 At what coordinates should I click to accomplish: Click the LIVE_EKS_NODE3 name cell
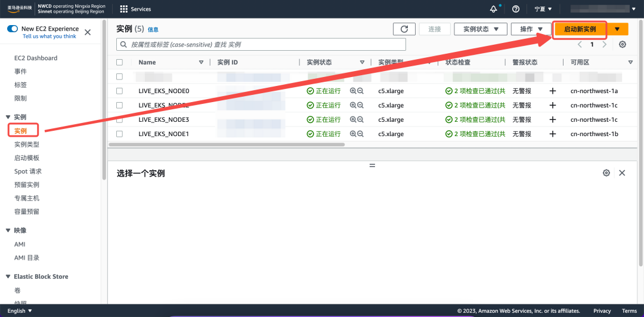pos(163,119)
